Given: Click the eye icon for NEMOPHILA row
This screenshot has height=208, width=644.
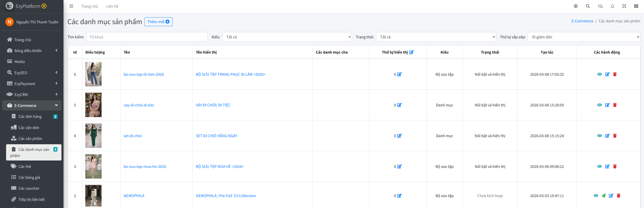Looking at the screenshot, I should click(x=596, y=196).
